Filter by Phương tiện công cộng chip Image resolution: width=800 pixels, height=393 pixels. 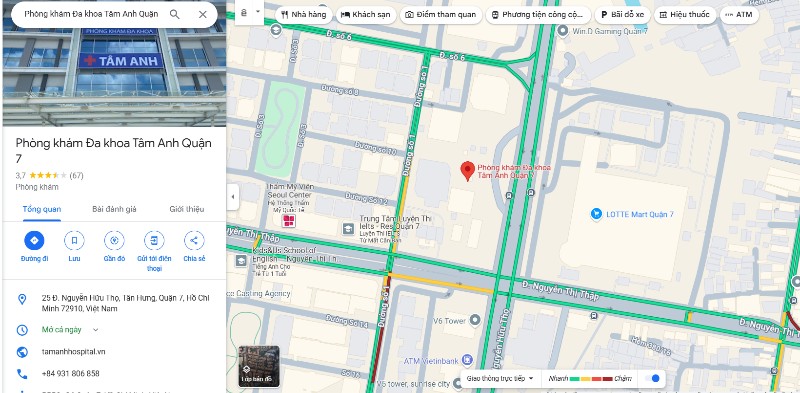[x=538, y=15]
